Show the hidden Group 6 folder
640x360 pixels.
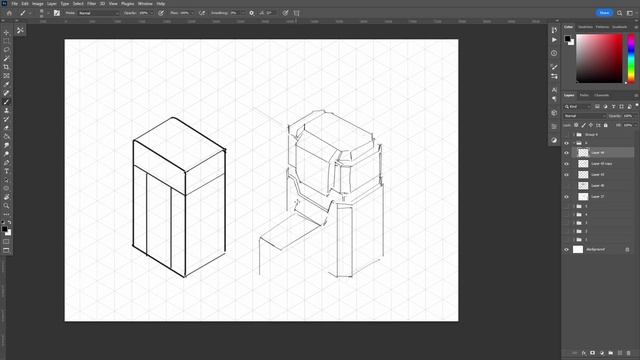coord(566,134)
